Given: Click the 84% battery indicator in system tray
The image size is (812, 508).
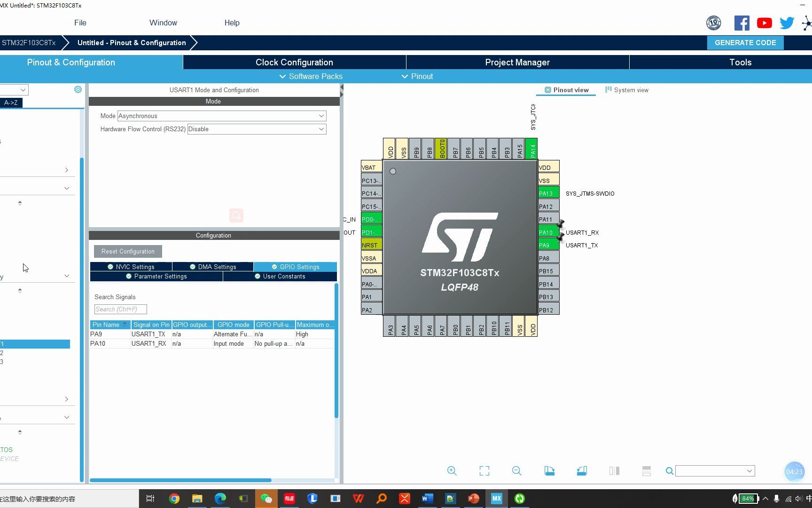Looking at the screenshot, I should point(747,499).
